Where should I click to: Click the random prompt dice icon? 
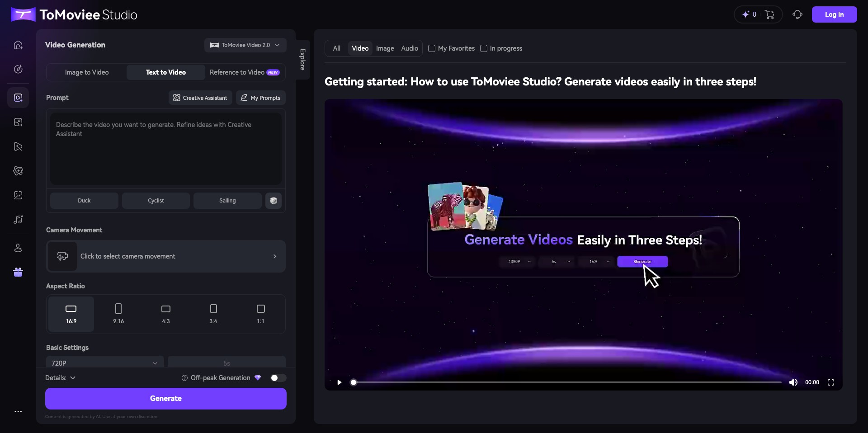pos(274,201)
